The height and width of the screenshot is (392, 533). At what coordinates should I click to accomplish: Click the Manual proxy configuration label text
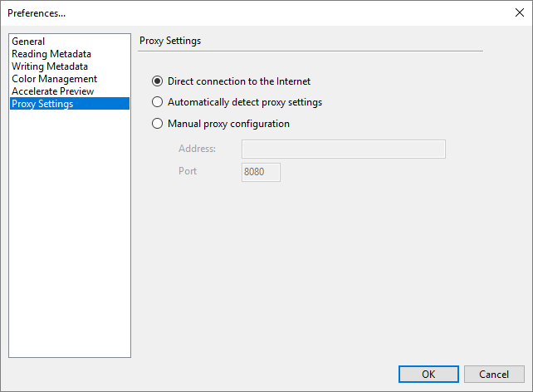(228, 125)
